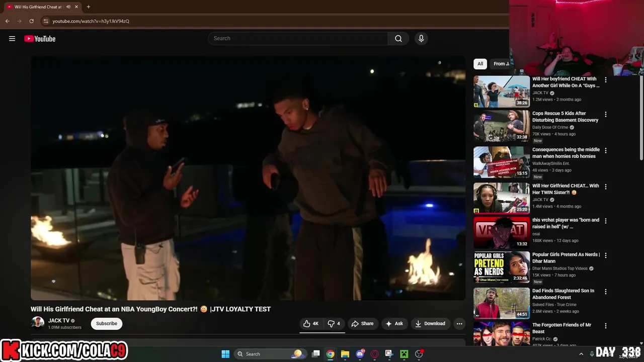Open the JACK TV channel name link
The height and width of the screenshot is (362, 644).
coord(59,320)
